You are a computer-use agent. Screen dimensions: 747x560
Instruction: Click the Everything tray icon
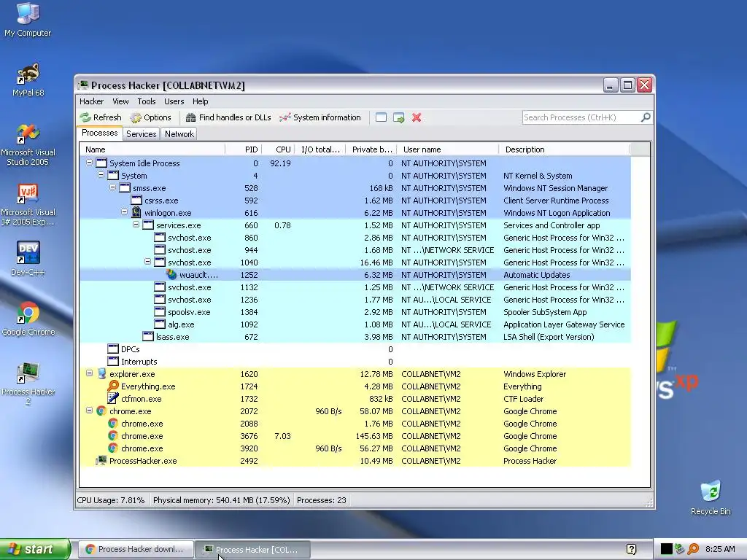pyautogui.click(x=693, y=549)
